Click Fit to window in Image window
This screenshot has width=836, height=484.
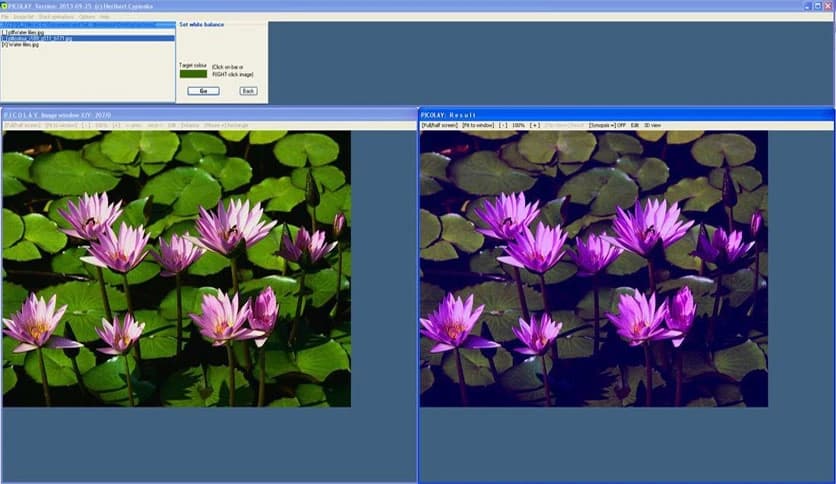point(61,125)
